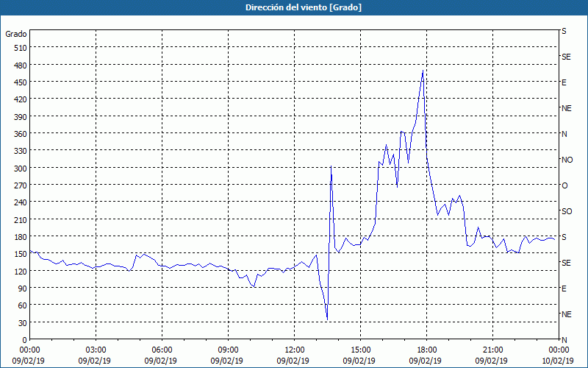This screenshot has height=368, width=588.
Task: Click the S compass label level with 180
Action: click(564, 237)
